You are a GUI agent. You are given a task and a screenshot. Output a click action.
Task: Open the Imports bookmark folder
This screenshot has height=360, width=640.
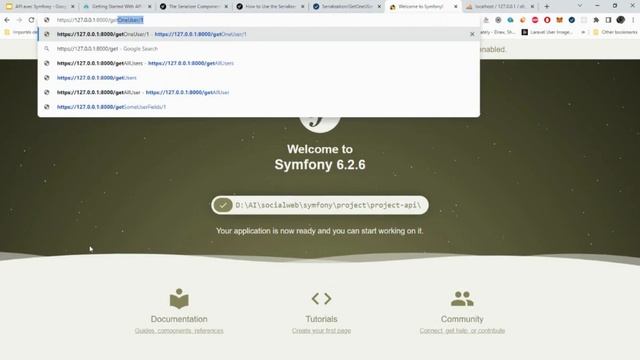coord(20,32)
